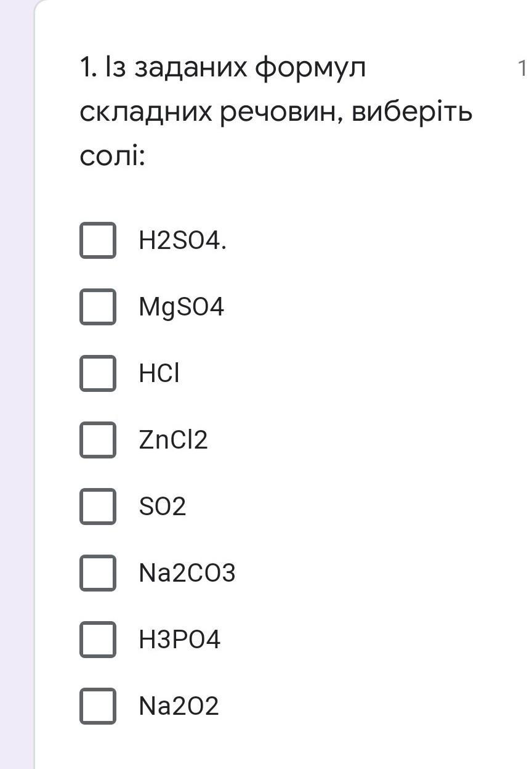The height and width of the screenshot is (769, 532).
Task: Toggle the H3PO4 checkbox
Action: 97,640
